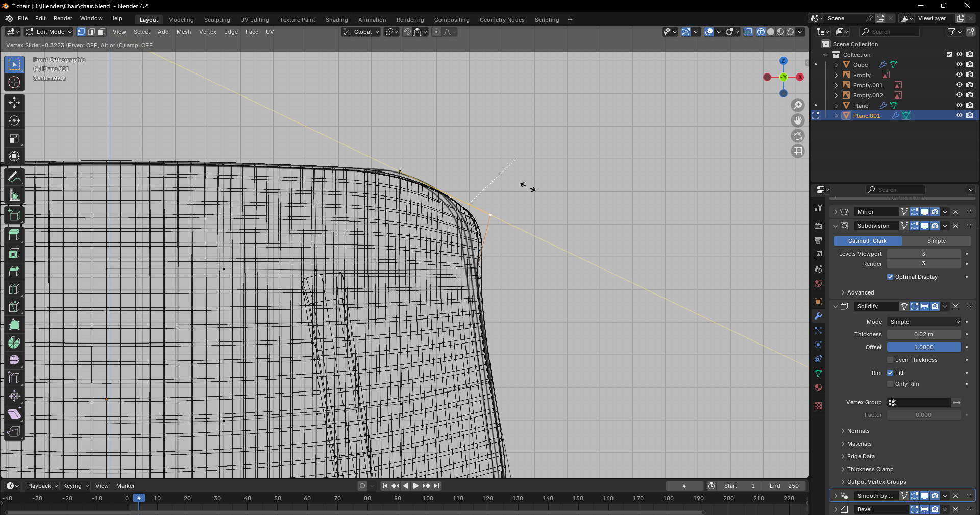
Task: Remove the Subdivision modifier
Action: tap(955, 226)
